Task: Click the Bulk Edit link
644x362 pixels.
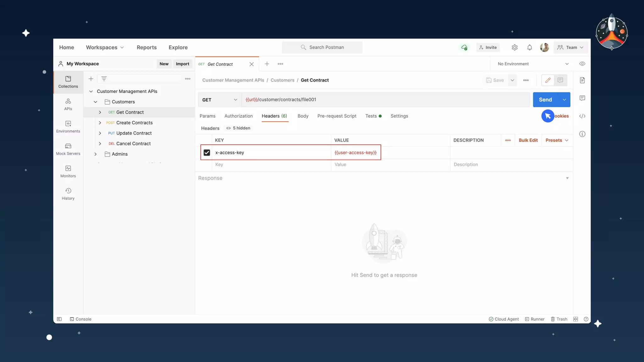Action: tap(528, 140)
